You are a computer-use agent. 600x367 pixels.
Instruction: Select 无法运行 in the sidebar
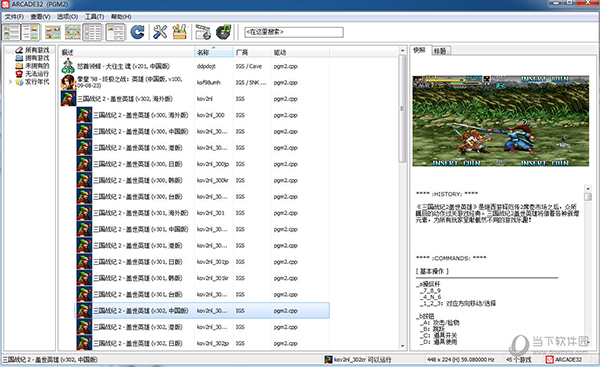[x=37, y=73]
